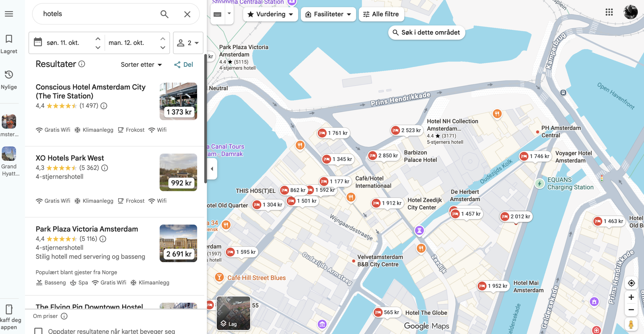This screenshot has height=334, width=644.
Task: Click the search magnifier icon
Action: pos(164,14)
